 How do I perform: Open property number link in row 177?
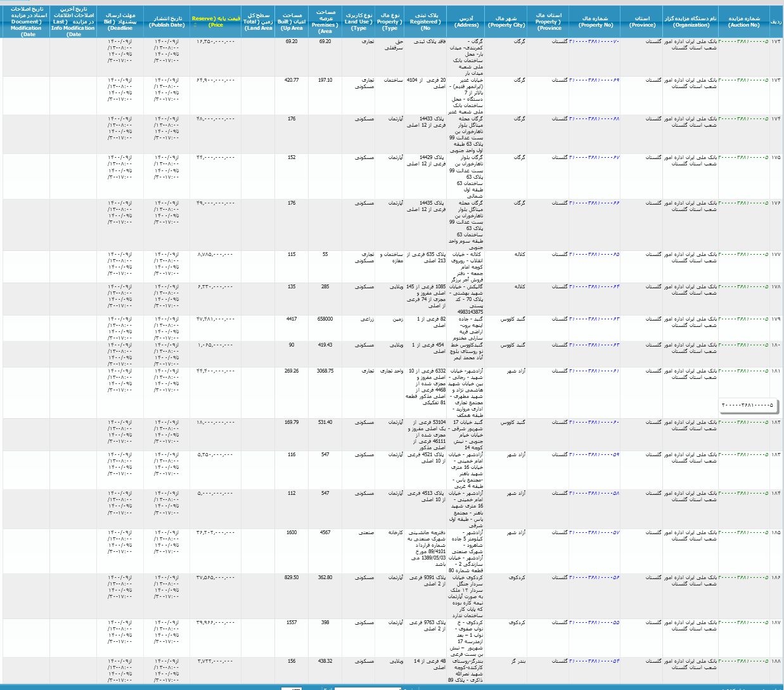(594, 255)
